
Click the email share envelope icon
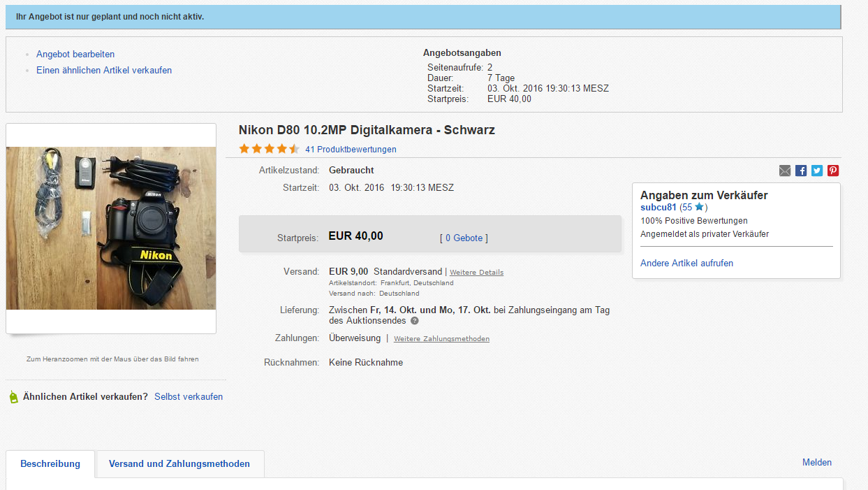[x=785, y=171]
